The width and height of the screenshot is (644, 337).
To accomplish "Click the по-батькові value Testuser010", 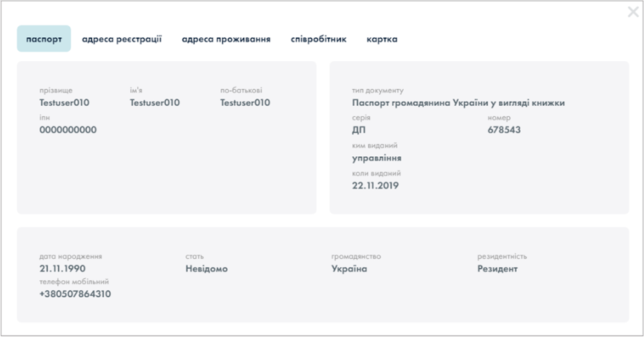I will coord(245,103).
